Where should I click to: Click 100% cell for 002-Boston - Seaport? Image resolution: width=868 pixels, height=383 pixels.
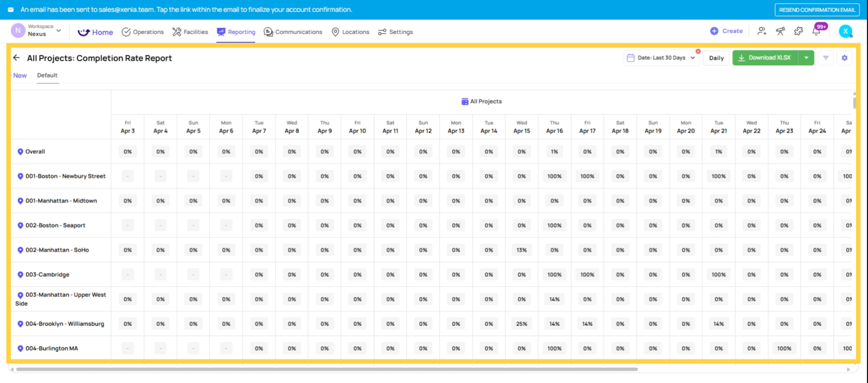[555, 225]
